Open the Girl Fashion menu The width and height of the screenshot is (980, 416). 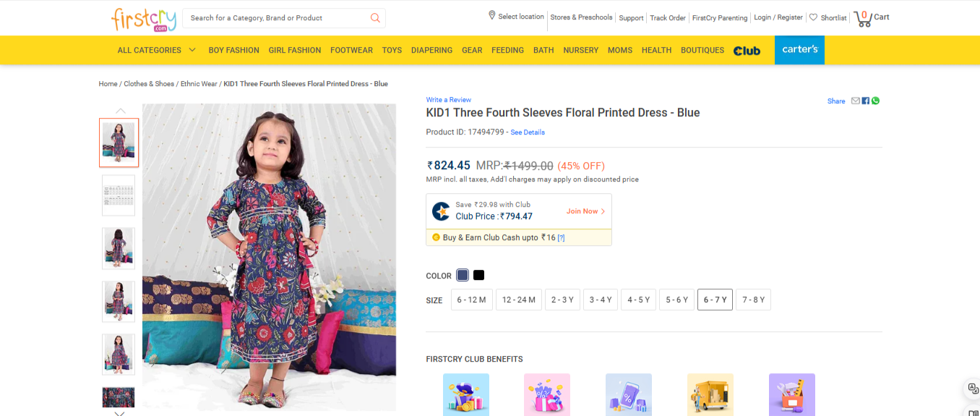pos(294,50)
